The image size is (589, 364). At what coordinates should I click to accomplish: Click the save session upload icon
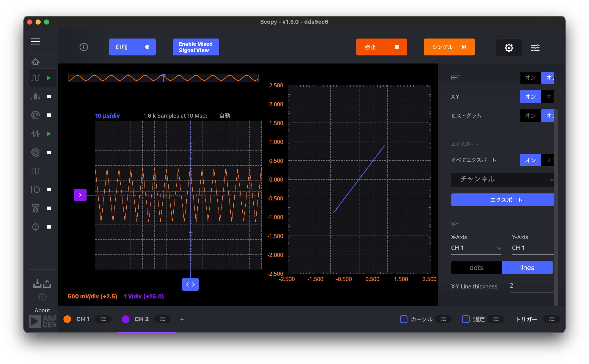click(x=47, y=283)
